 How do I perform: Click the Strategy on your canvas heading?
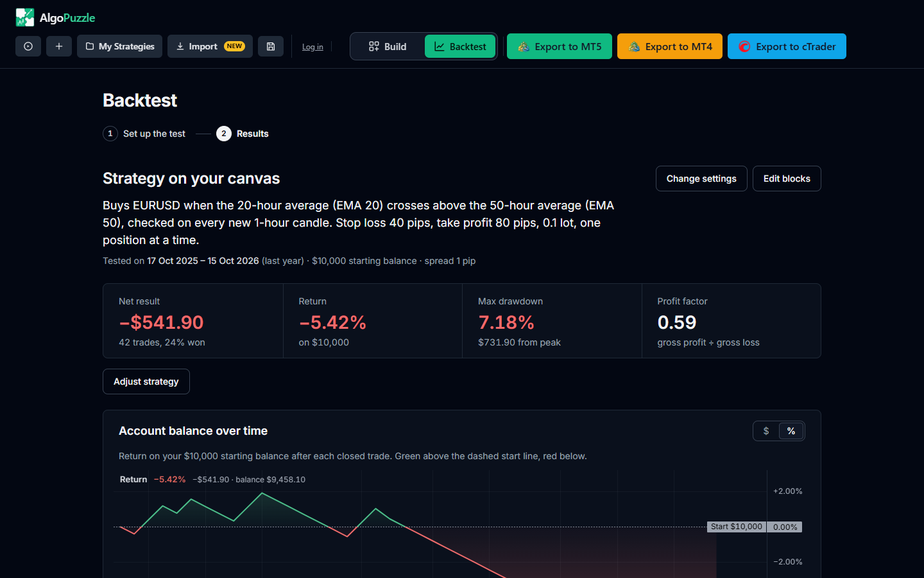tap(191, 179)
